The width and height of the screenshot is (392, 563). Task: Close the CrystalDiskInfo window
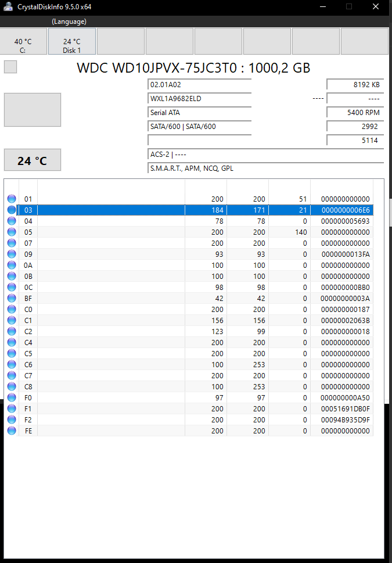point(376,6)
